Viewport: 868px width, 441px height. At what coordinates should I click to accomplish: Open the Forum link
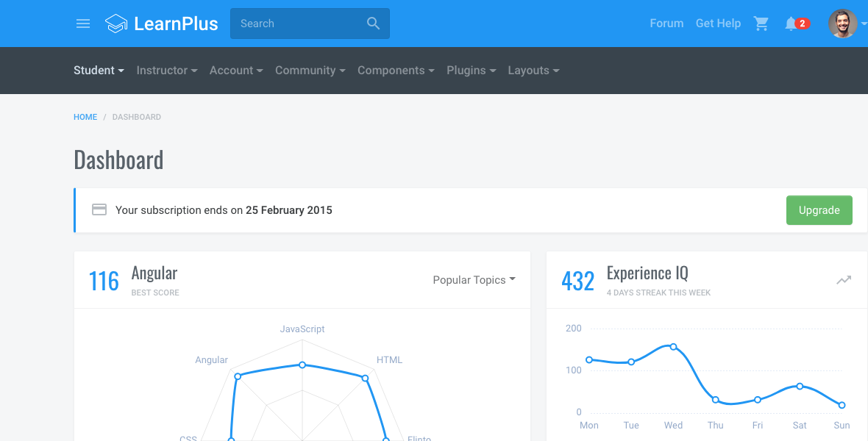tap(666, 24)
